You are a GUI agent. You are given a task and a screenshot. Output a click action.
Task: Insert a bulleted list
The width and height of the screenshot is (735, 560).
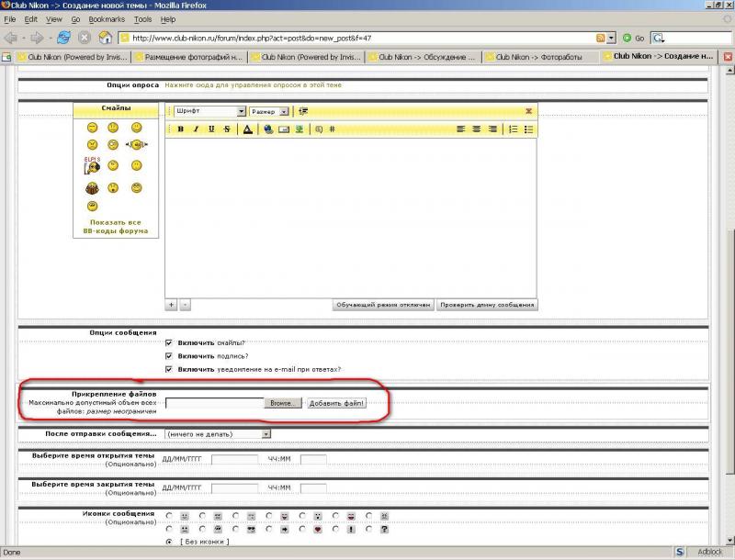click(529, 129)
